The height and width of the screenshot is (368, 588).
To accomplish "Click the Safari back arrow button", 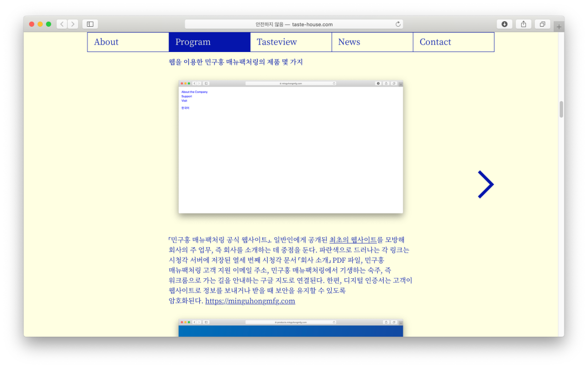I will [62, 24].
